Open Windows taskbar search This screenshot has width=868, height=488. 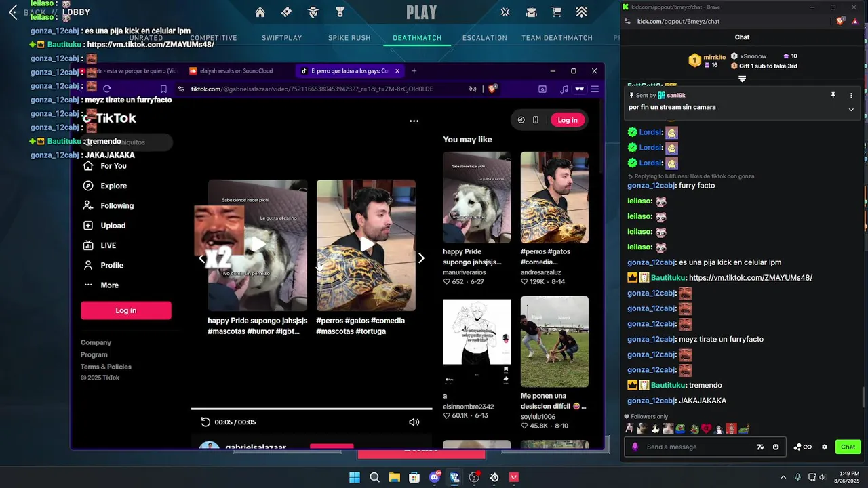374,477
